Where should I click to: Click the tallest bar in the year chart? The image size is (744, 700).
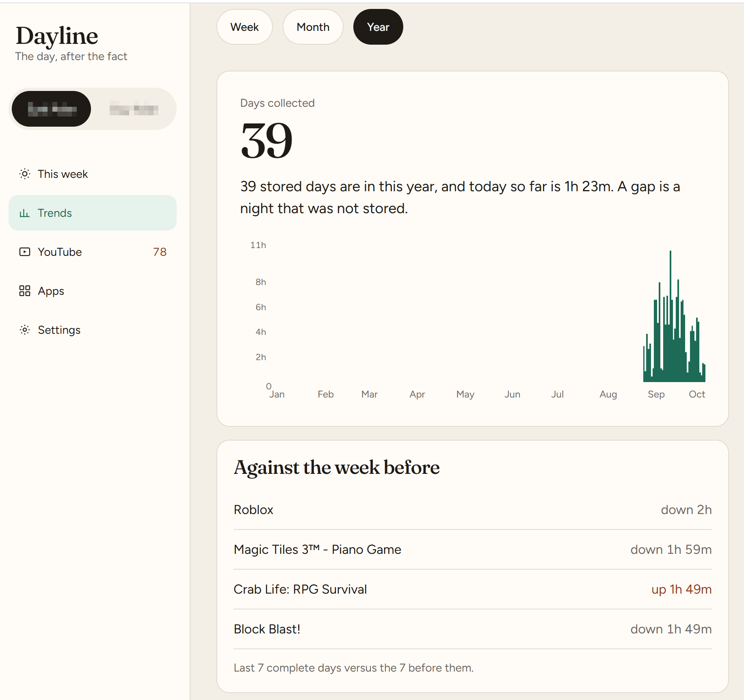pos(670,317)
